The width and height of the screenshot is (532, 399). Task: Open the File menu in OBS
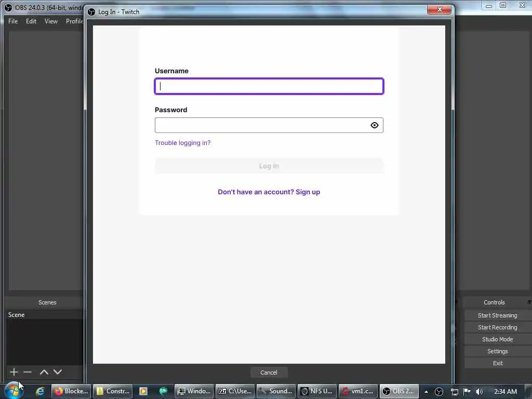[13, 21]
